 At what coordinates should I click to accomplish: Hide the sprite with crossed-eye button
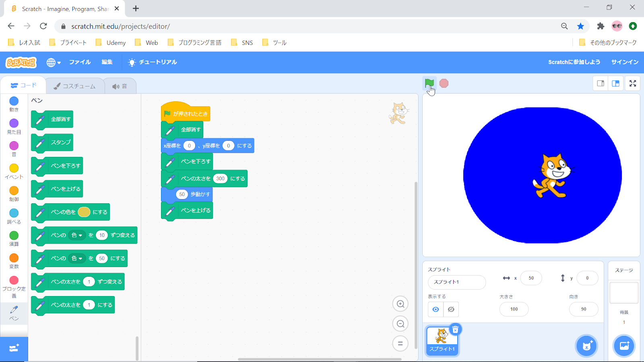(451, 309)
